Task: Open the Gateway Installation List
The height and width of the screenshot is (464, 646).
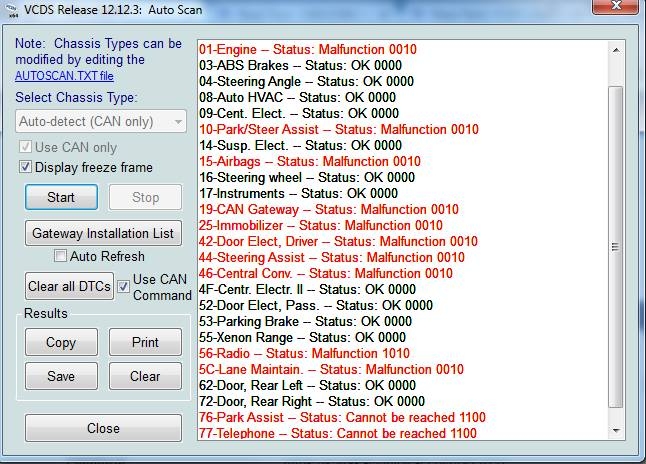Action: click(103, 233)
